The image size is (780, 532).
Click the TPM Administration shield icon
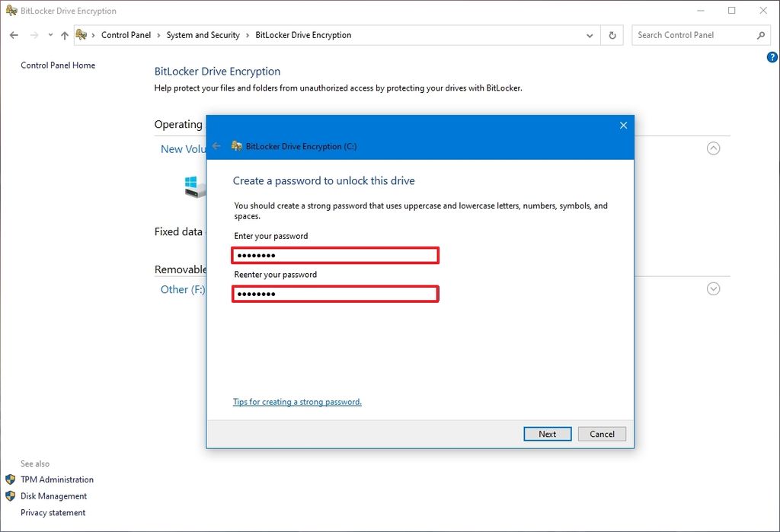click(x=9, y=479)
